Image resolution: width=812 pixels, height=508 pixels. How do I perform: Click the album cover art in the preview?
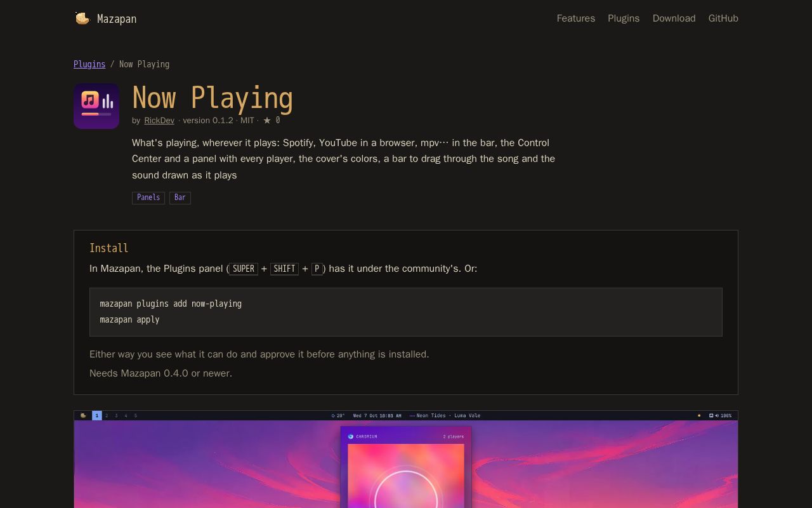(x=406, y=476)
